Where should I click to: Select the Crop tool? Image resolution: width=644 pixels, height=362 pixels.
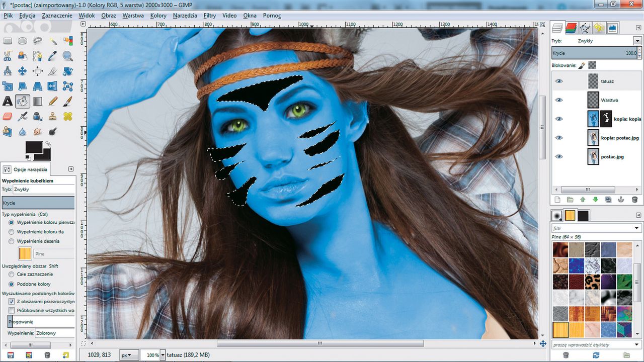pyautogui.click(x=53, y=71)
